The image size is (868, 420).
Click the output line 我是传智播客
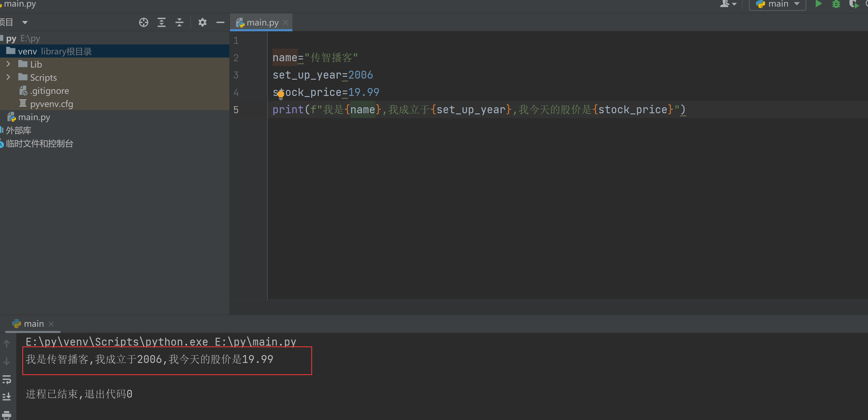pos(149,359)
